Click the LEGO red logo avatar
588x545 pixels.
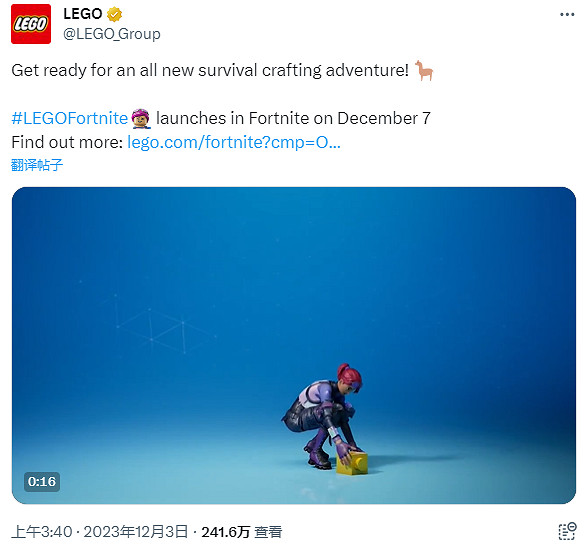pyautogui.click(x=31, y=24)
